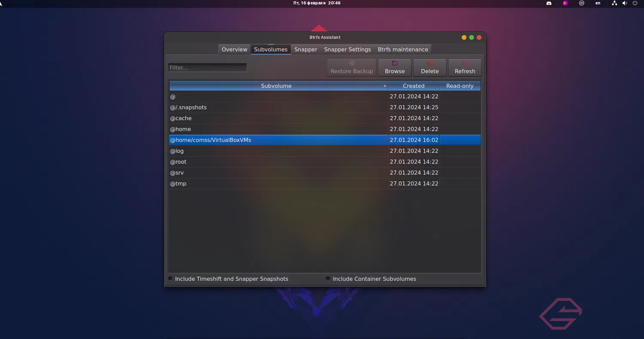This screenshot has width=644, height=339.
Task: Switch to the Overview tab
Action: click(234, 49)
